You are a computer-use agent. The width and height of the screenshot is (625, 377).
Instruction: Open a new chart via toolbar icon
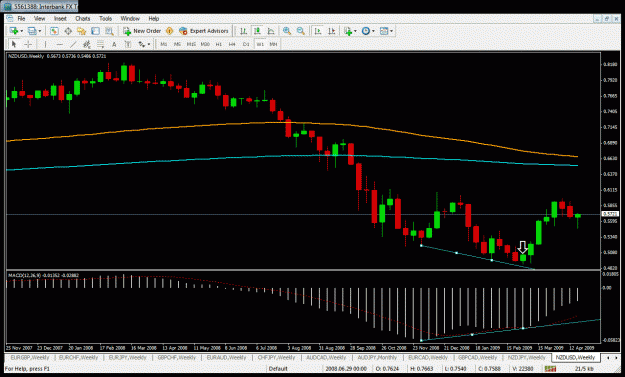pyautogui.click(x=14, y=31)
